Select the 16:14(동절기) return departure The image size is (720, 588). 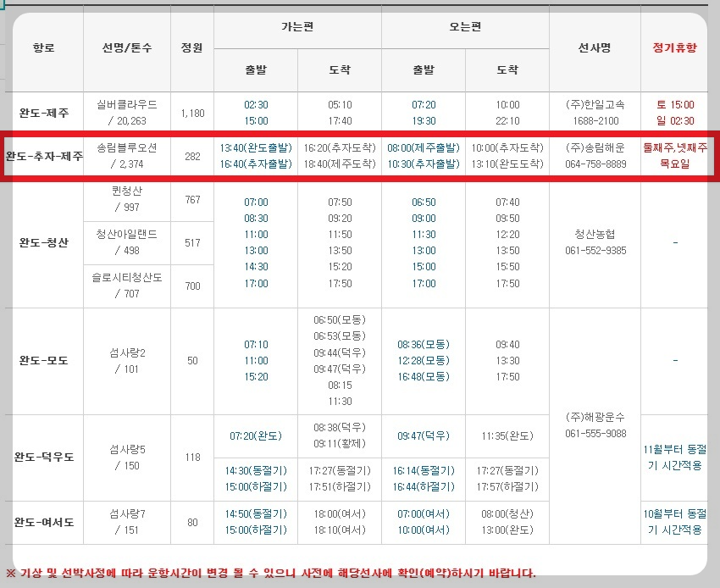coord(424,471)
